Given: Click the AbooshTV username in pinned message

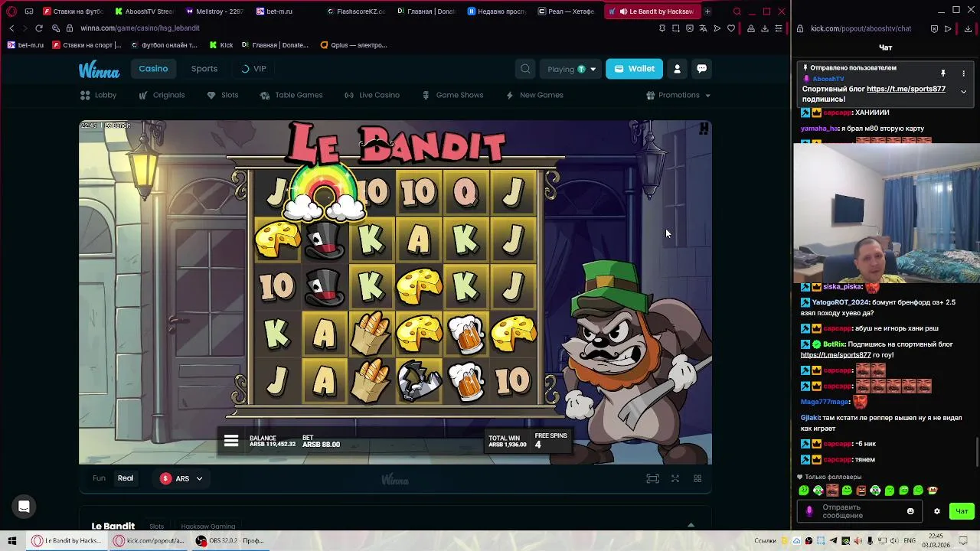Looking at the screenshot, I should click(828, 79).
